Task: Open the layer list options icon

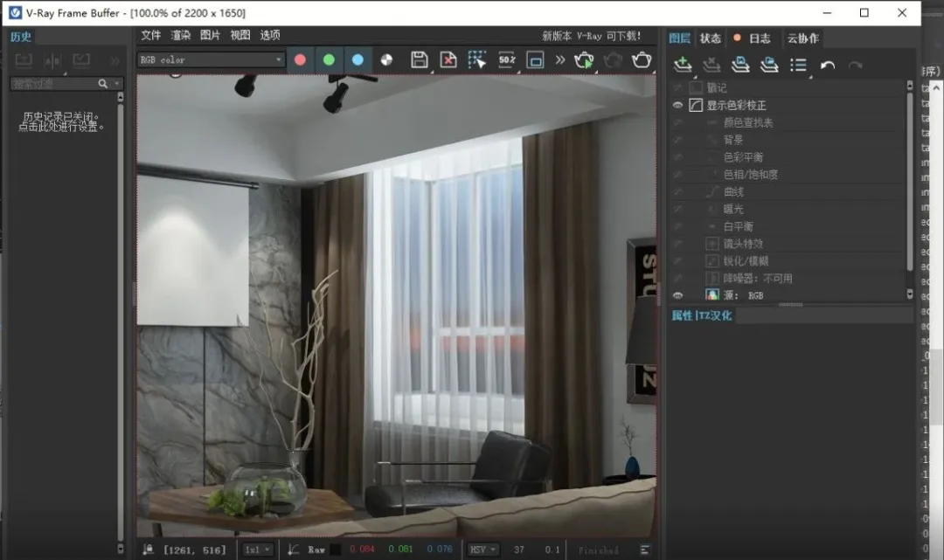Action: coord(798,65)
